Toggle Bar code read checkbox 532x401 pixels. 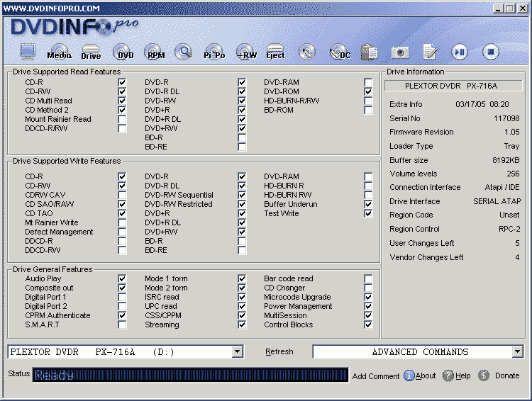tap(368, 278)
